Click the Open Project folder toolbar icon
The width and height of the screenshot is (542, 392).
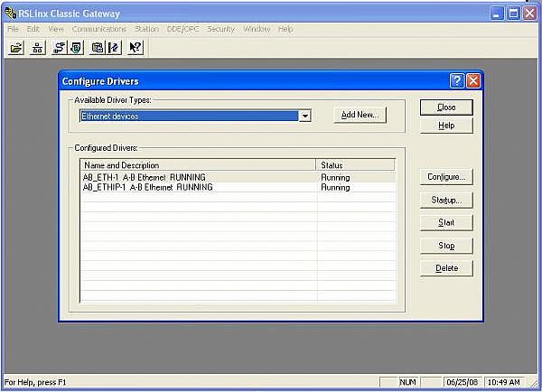pyautogui.click(x=16, y=48)
